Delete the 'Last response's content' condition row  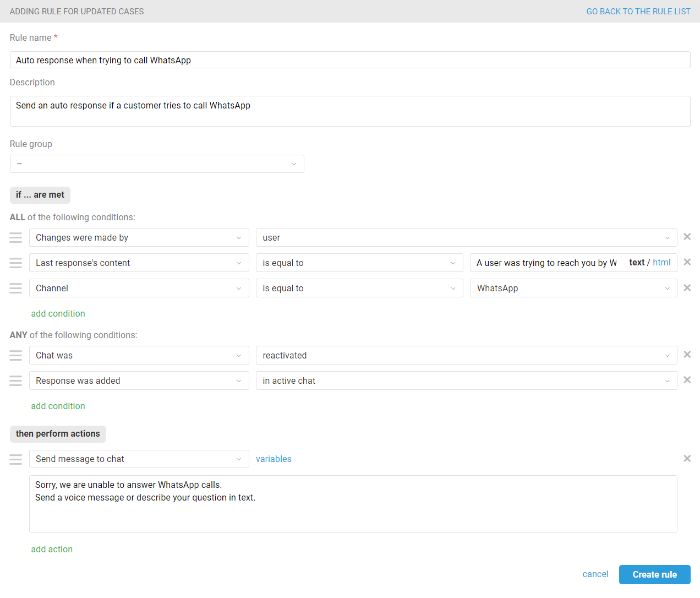point(687,262)
